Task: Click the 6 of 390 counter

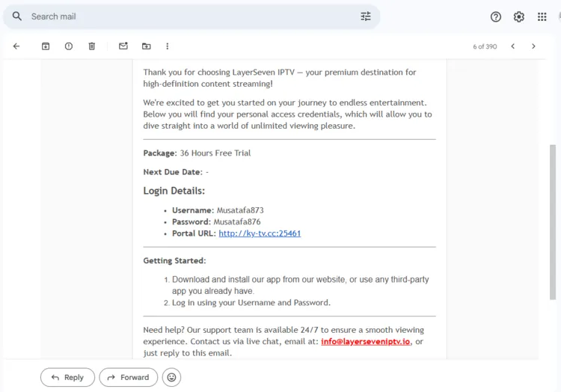Action: tap(485, 46)
